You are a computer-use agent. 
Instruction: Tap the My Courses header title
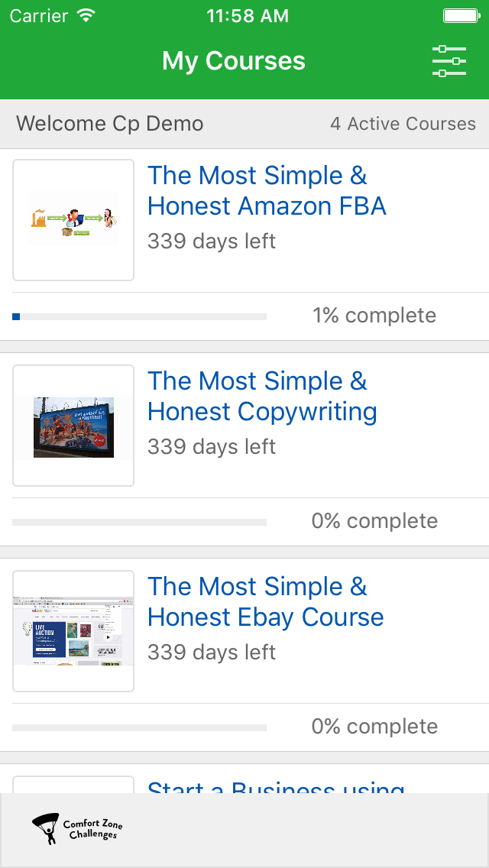(234, 61)
